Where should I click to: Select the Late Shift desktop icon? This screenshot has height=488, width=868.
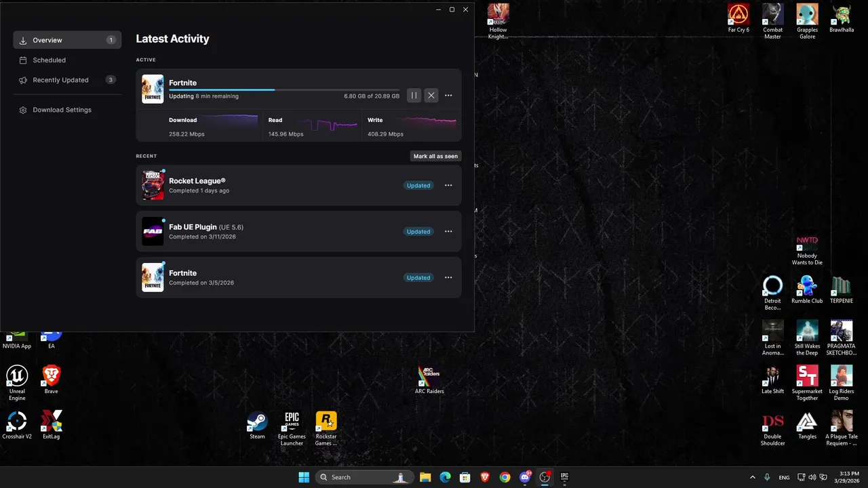point(772,380)
